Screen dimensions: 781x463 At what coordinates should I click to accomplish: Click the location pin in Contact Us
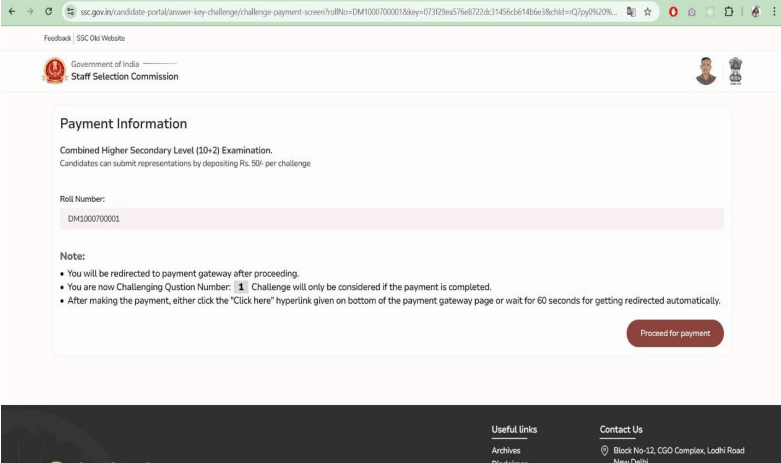(605, 450)
